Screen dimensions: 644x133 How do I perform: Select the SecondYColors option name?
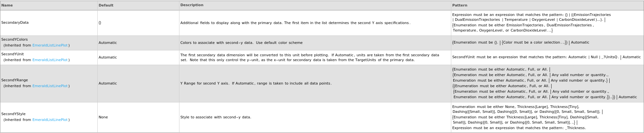(15, 40)
